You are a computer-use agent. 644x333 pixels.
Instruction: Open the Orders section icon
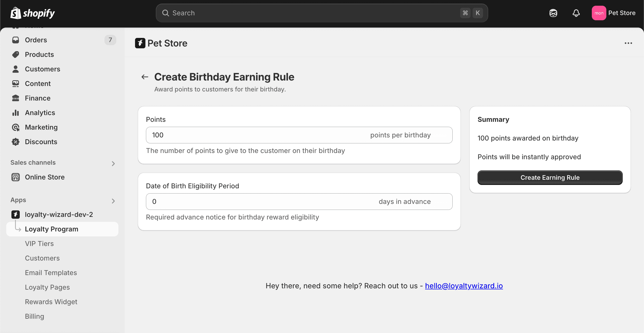(x=16, y=40)
